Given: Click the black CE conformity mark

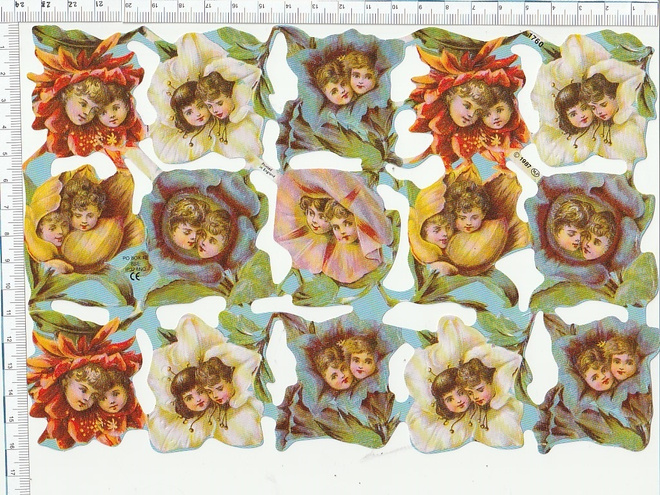Looking at the screenshot, I should [136, 275].
